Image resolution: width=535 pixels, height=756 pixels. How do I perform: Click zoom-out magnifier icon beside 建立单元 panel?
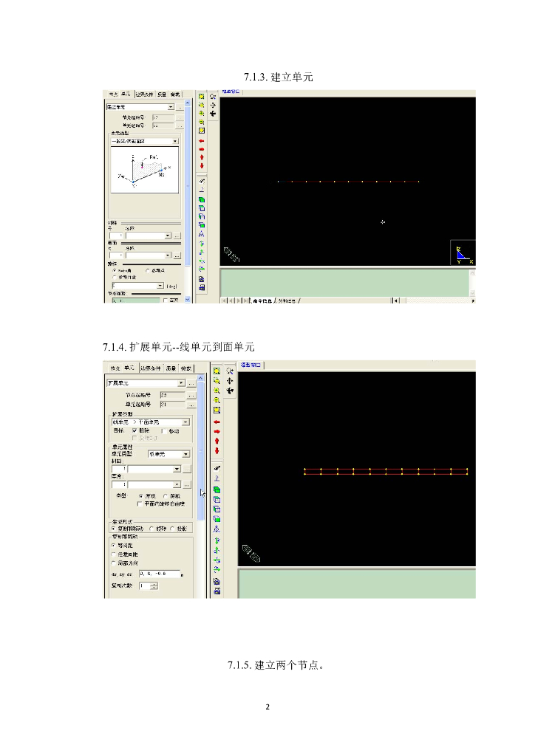(x=202, y=123)
